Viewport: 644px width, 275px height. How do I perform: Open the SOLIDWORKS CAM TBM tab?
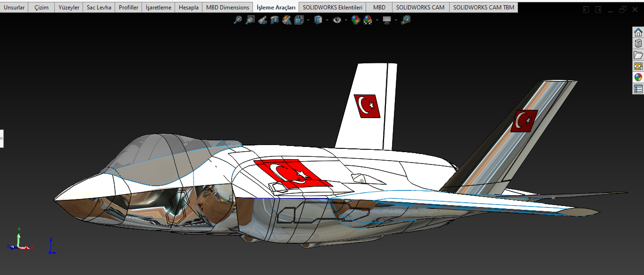484,8
